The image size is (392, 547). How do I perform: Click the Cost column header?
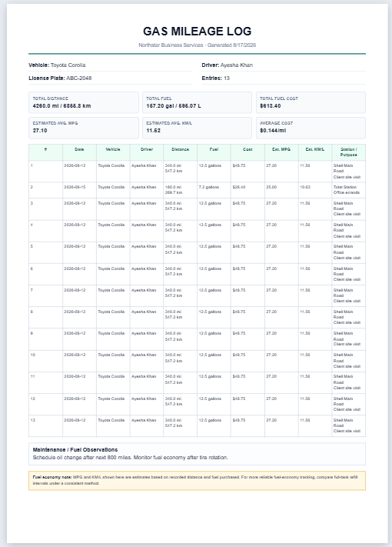[x=247, y=149]
